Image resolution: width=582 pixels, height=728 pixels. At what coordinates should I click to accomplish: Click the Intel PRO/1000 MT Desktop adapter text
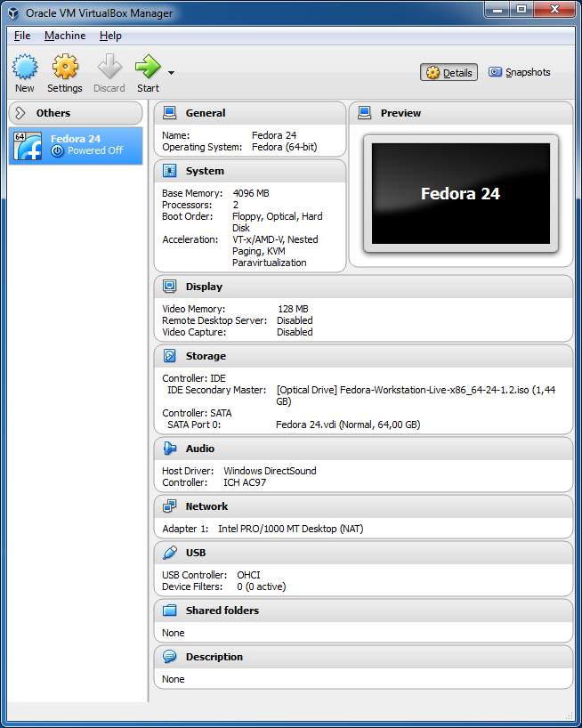[x=290, y=529]
